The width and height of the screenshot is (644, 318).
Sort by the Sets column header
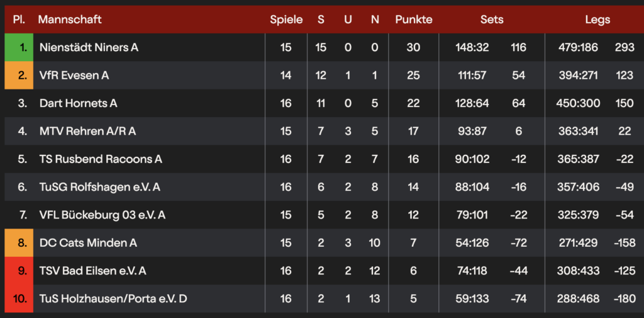pyautogui.click(x=492, y=20)
